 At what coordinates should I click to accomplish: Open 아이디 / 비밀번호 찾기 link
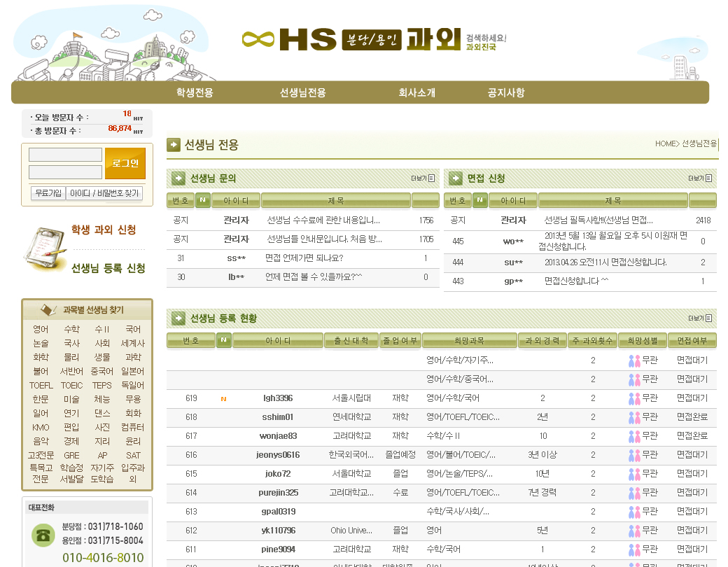[104, 193]
